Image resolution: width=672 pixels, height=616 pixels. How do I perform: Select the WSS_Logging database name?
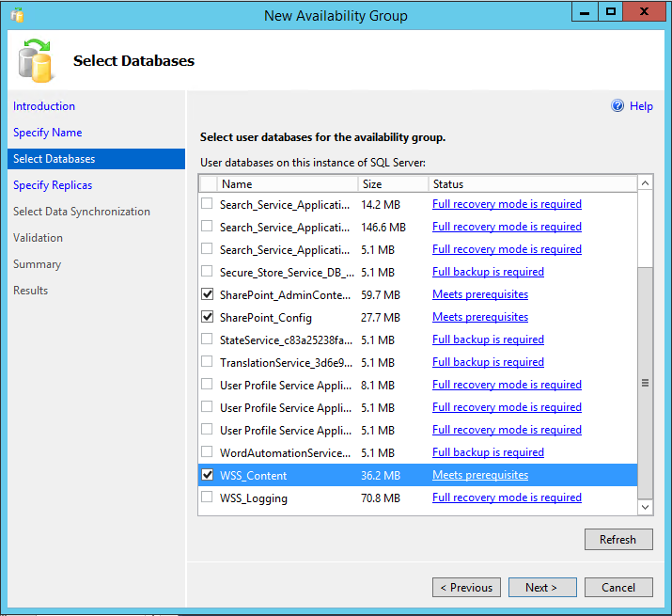coord(253,498)
